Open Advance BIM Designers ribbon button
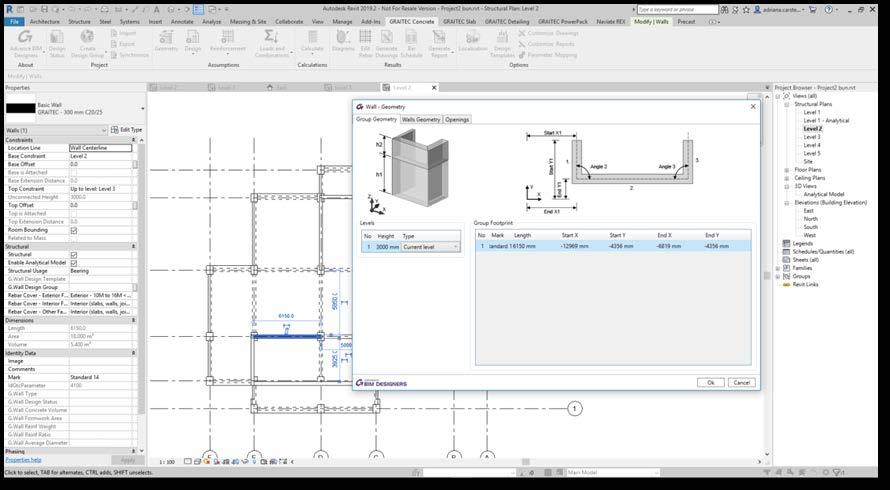This screenshot has height=490, width=890. click(x=25, y=44)
